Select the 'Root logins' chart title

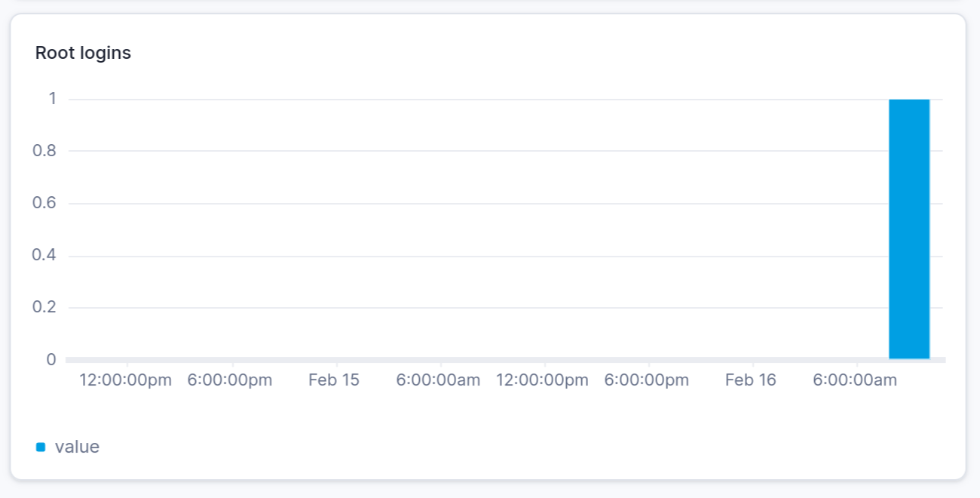[x=83, y=53]
